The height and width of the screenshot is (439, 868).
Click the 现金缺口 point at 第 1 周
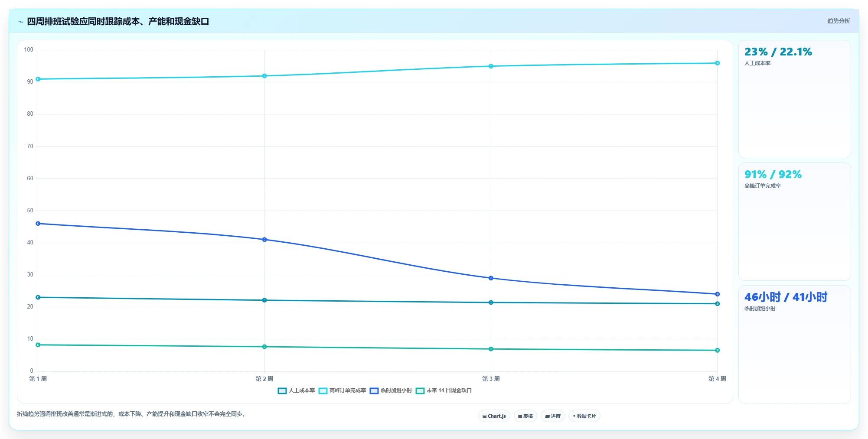[x=38, y=345]
